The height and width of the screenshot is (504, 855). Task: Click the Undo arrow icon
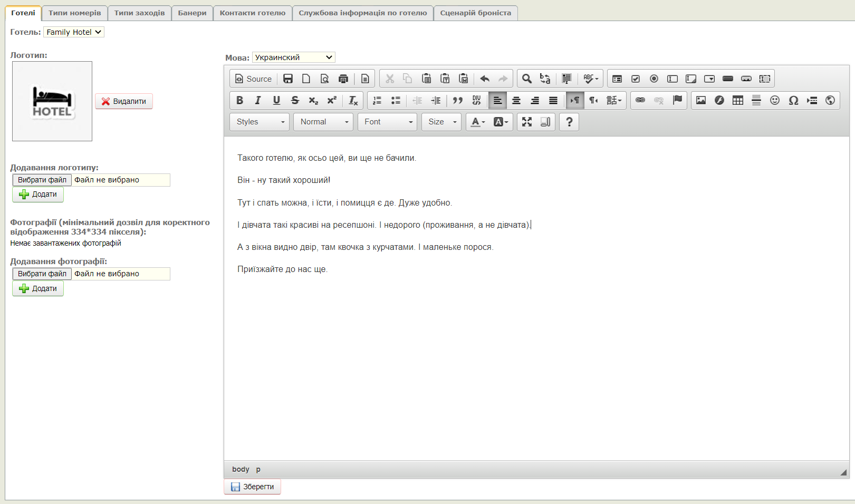[484, 79]
